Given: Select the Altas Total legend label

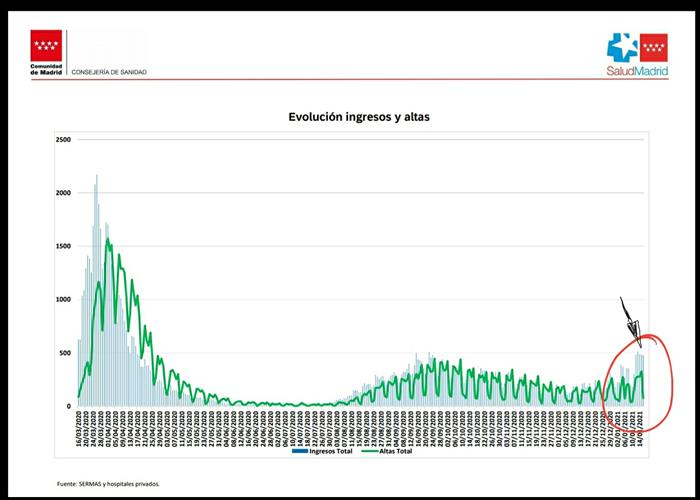Looking at the screenshot, I should tap(394, 451).
